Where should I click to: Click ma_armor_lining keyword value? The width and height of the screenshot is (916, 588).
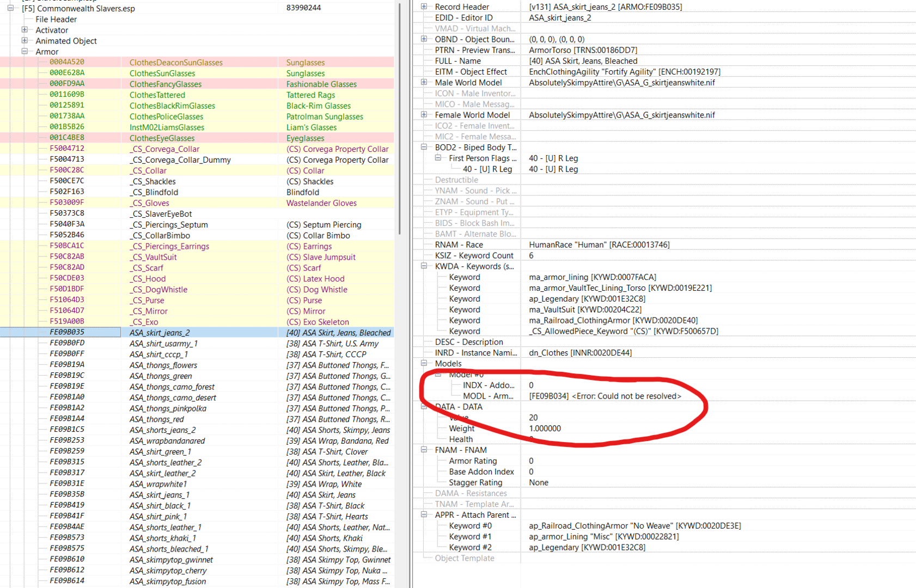593,277
